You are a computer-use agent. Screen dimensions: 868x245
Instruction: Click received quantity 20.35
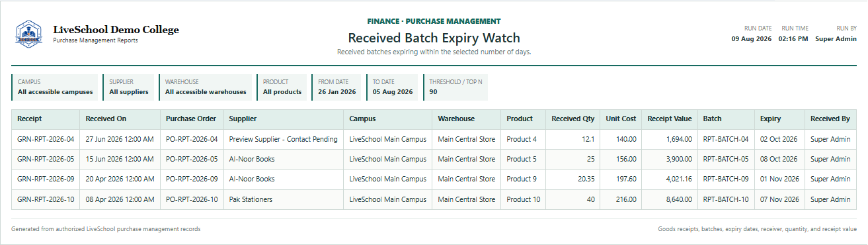click(x=586, y=179)
